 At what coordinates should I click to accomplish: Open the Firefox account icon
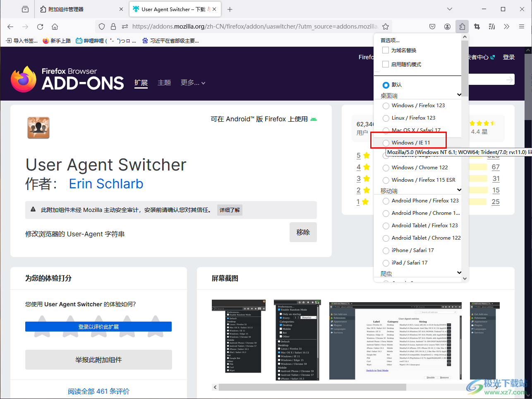click(447, 26)
